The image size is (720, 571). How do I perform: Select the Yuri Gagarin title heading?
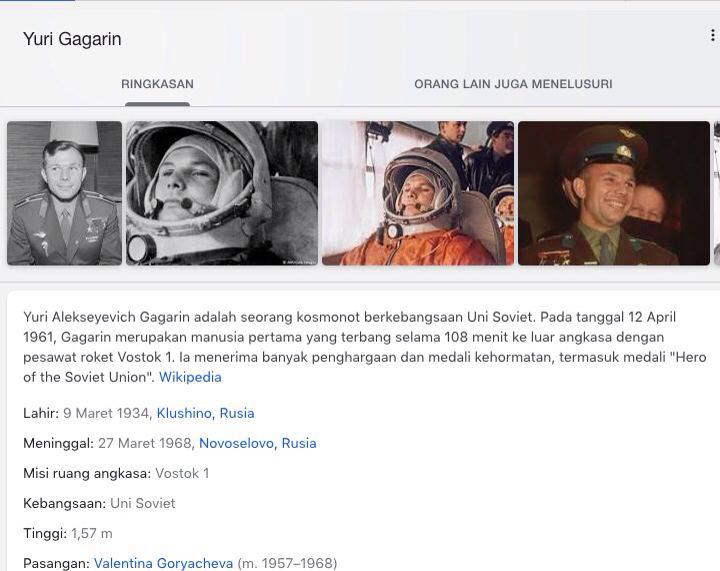click(x=72, y=39)
